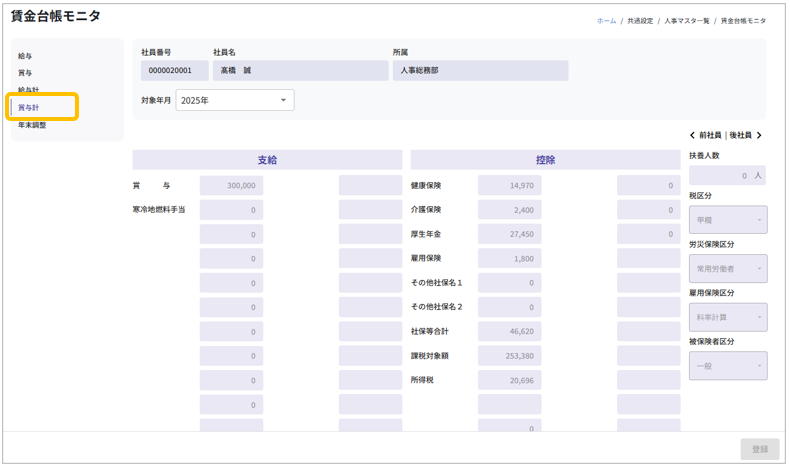Click the 対象年月 dropdown arrow icon
790x467 pixels.
[x=283, y=100]
